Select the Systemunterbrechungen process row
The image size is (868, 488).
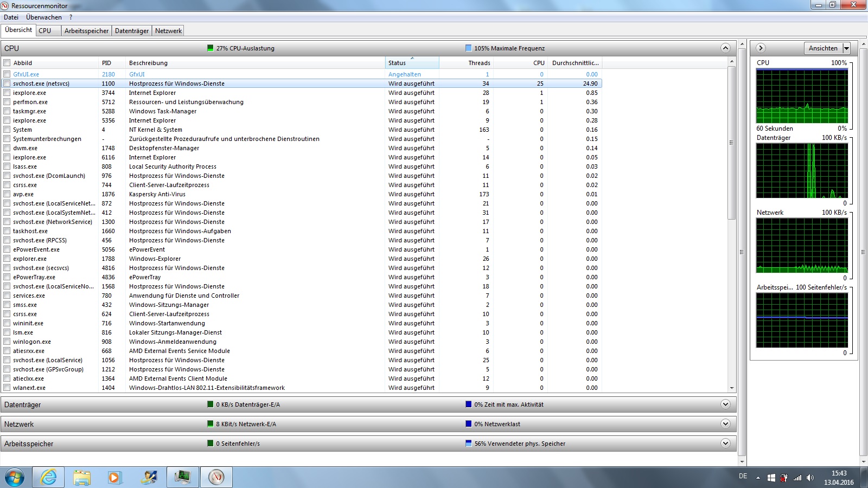[302, 139]
